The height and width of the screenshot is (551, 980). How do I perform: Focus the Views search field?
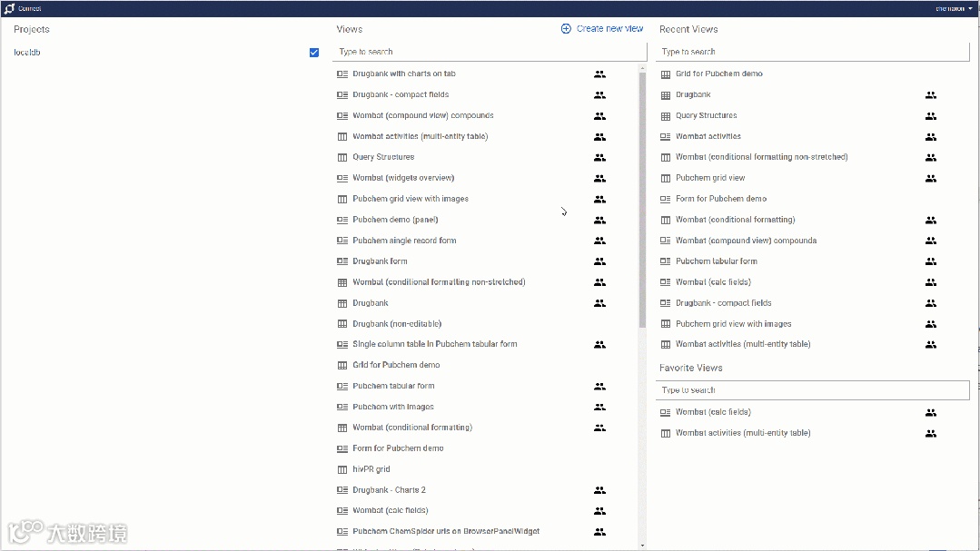[x=490, y=52]
